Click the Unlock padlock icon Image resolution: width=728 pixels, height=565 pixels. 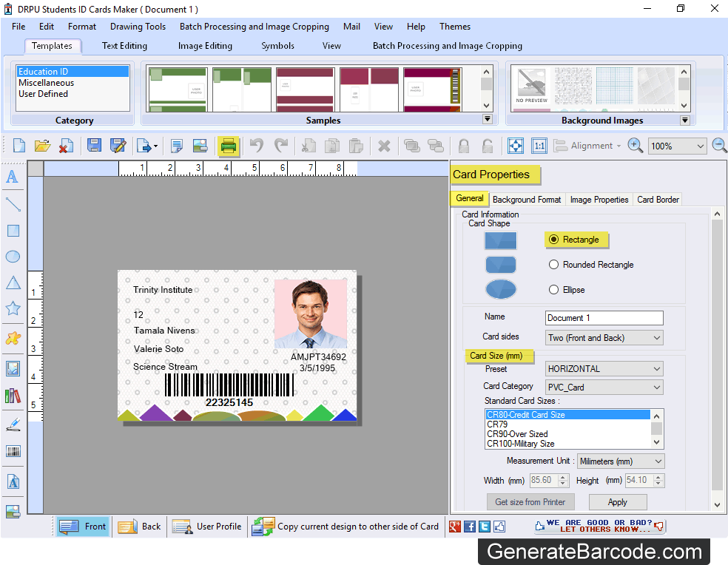(x=487, y=146)
